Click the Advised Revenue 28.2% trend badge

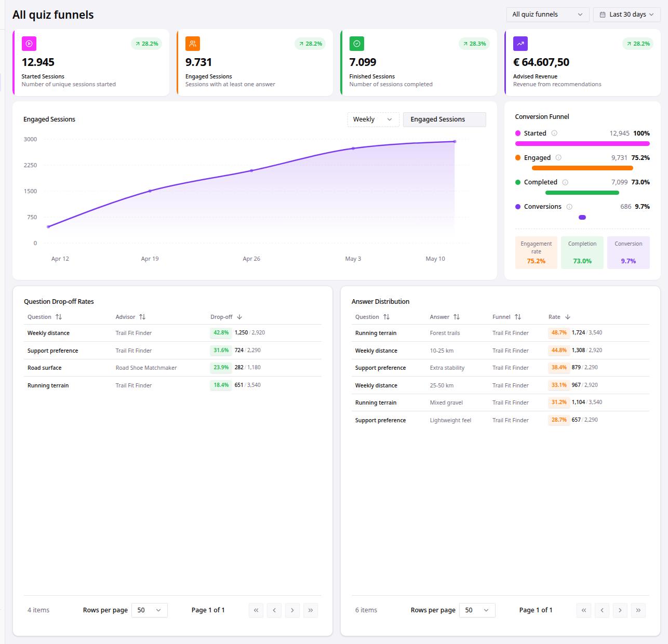click(638, 44)
